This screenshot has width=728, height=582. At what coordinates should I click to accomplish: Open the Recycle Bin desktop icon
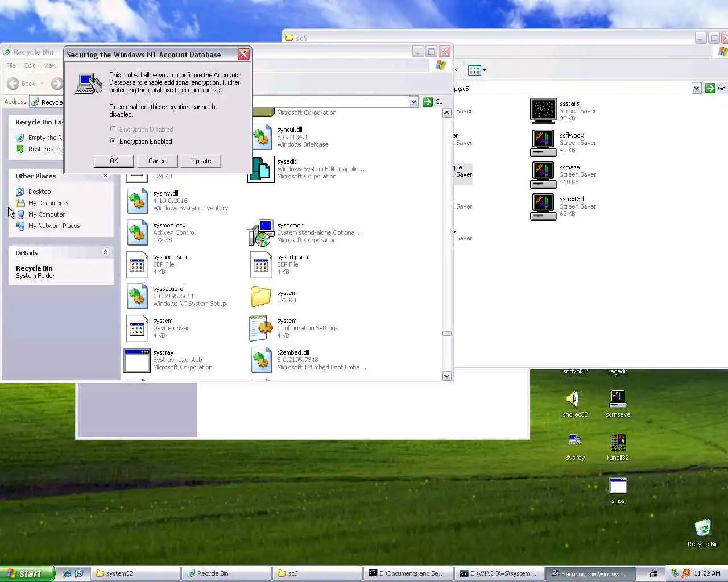coord(703,528)
